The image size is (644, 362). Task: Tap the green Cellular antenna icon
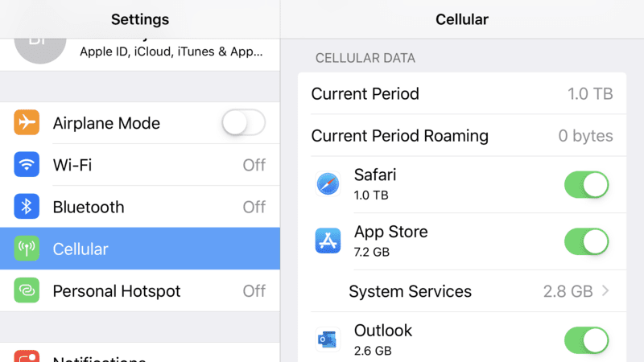[x=27, y=249]
